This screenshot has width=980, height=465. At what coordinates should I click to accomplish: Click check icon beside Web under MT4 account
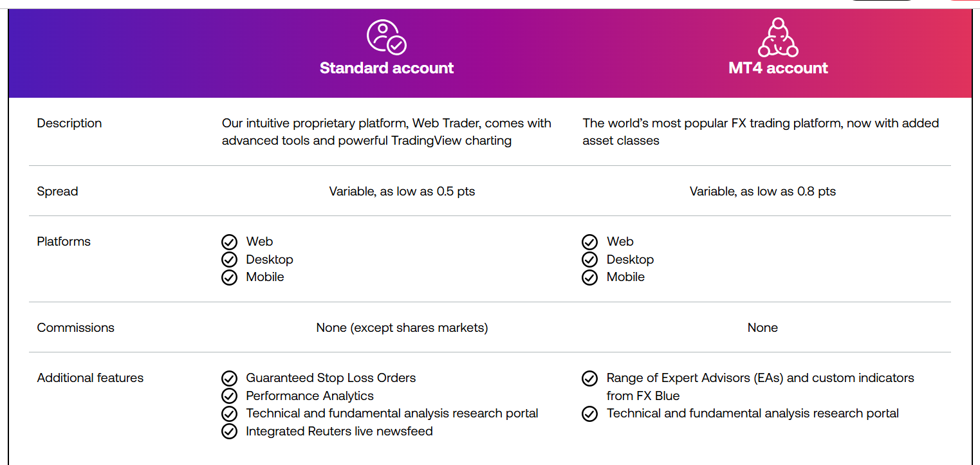coord(590,242)
